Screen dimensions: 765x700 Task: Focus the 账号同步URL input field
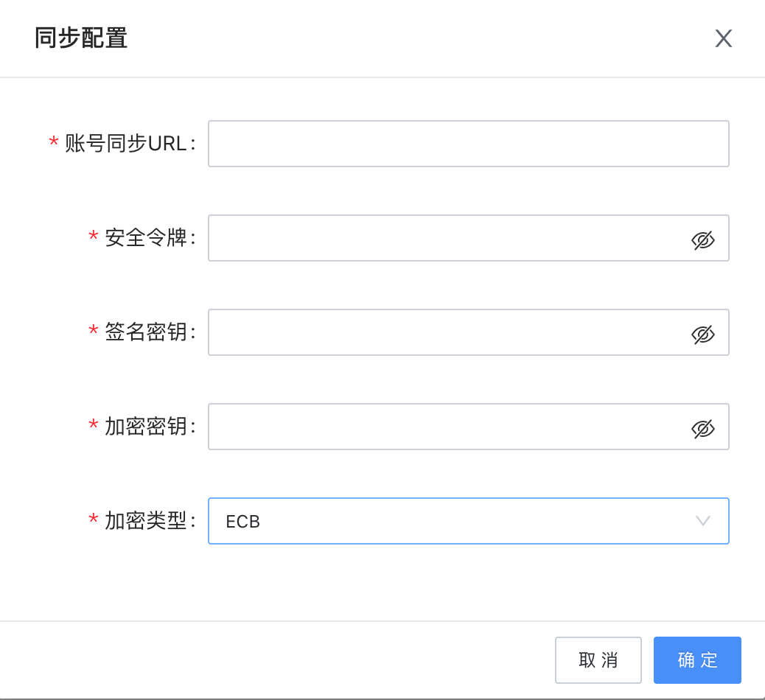click(469, 144)
